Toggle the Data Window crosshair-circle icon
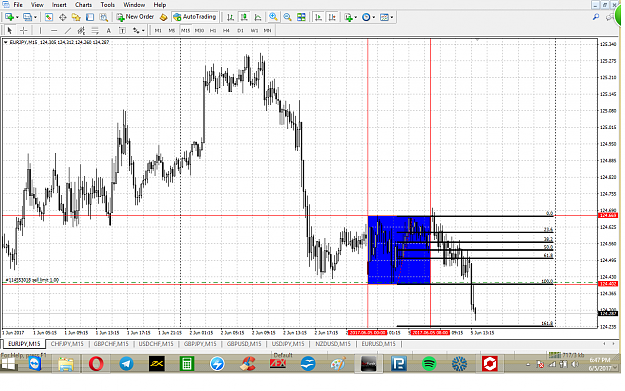The height and width of the screenshot is (391, 625). pos(63,17)
